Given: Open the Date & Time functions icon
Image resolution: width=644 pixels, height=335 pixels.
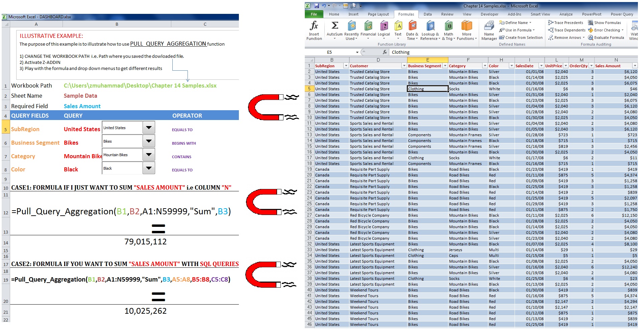Looking at the screenshot, I should [x=412, y=25].
